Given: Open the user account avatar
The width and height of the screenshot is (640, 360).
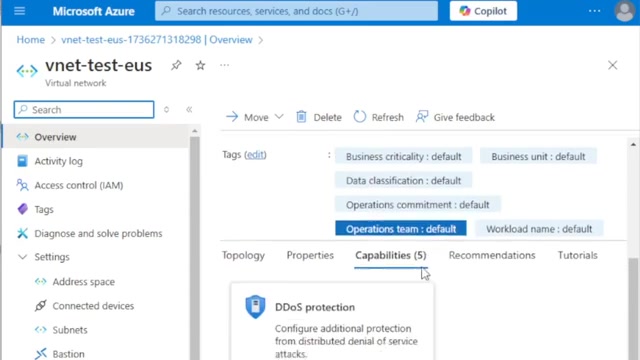Looking at the screenshot, I should [624, 11].
